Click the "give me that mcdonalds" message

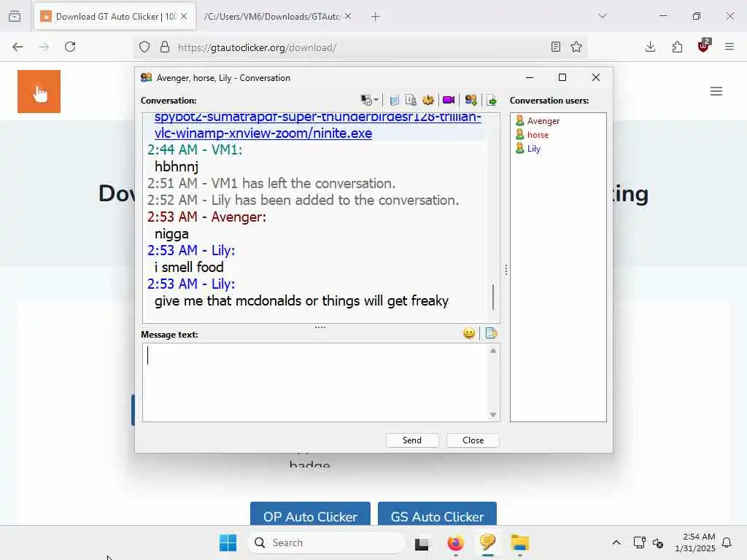301,301
